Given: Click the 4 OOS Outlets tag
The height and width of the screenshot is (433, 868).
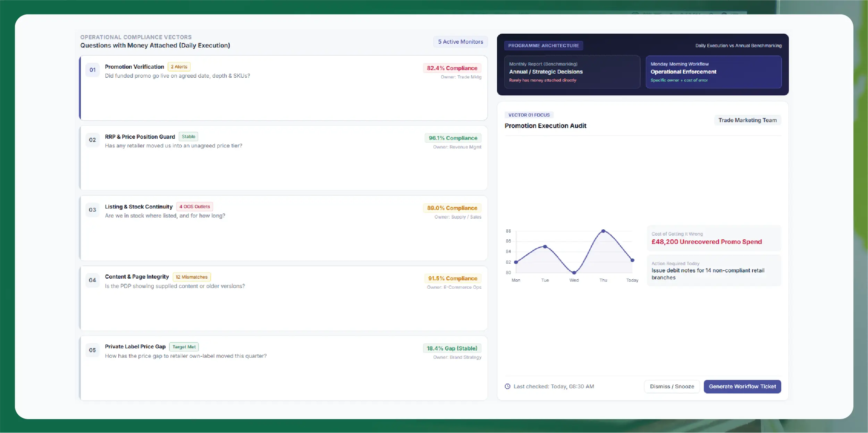Looking at the screenshot, I should 195,207.
